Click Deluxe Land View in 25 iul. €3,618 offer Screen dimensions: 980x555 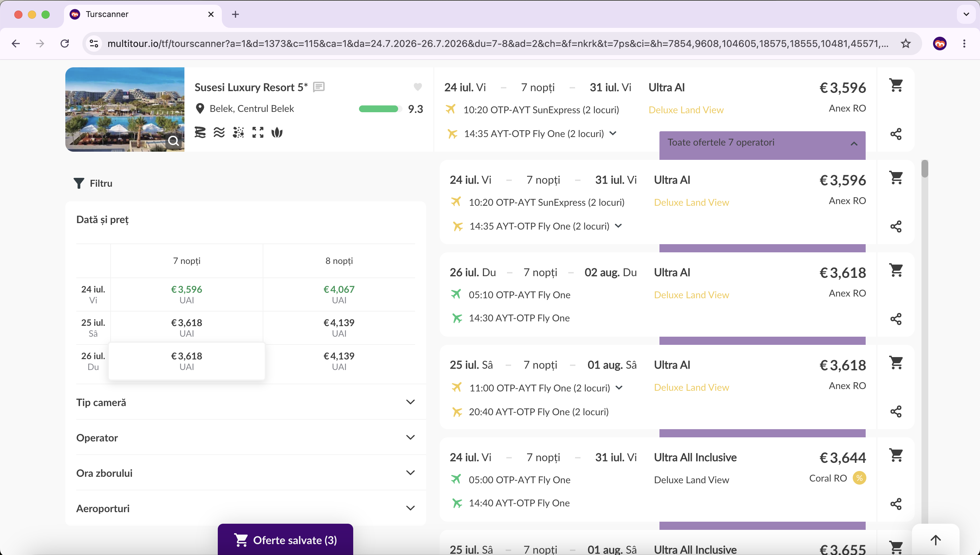click(691, 387)
